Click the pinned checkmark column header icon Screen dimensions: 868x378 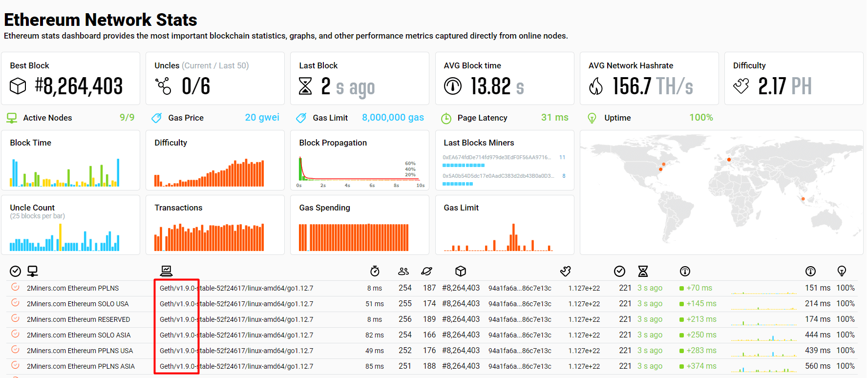tap(16, 271)
